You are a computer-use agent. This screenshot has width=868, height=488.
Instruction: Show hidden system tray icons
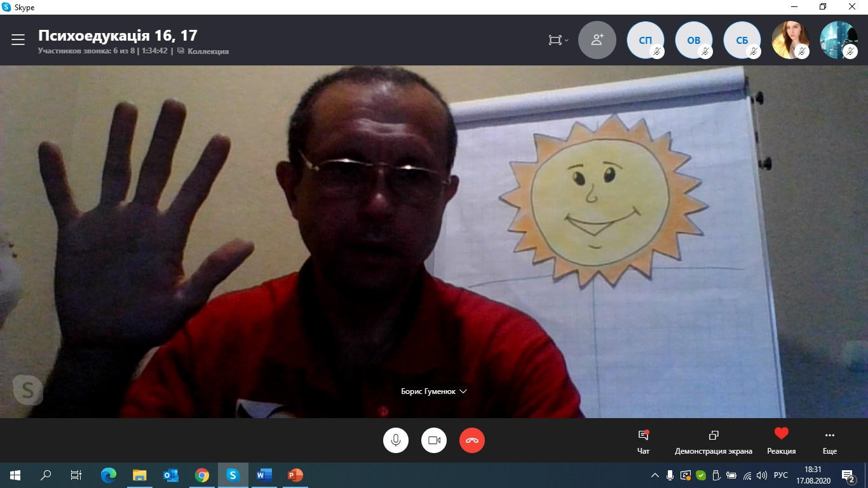[655, 475]
